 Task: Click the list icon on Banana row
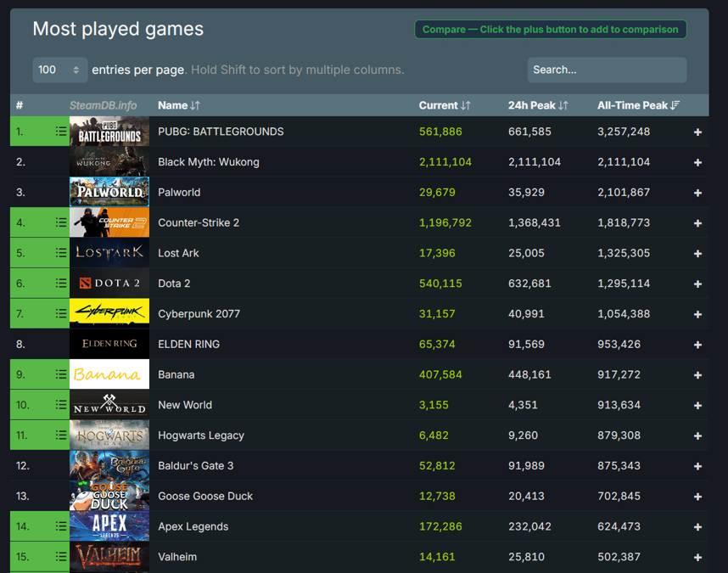tap(61, 374)
